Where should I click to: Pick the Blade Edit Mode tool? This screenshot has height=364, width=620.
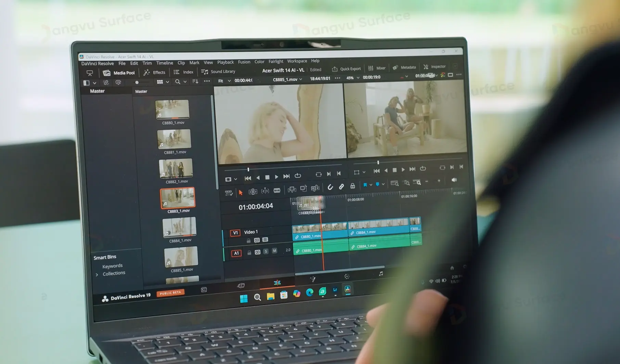tap(277, 191)
